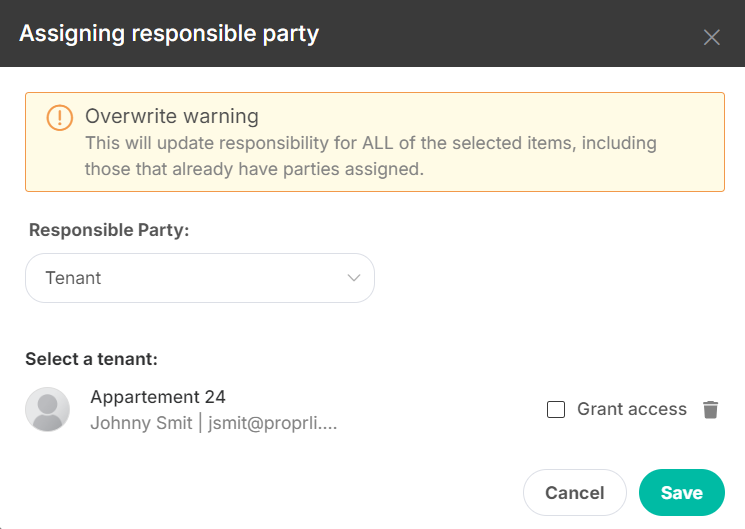Click the Overwrite warning heading
The width and height of the screenshot is (745, 529).
point(172,116)
